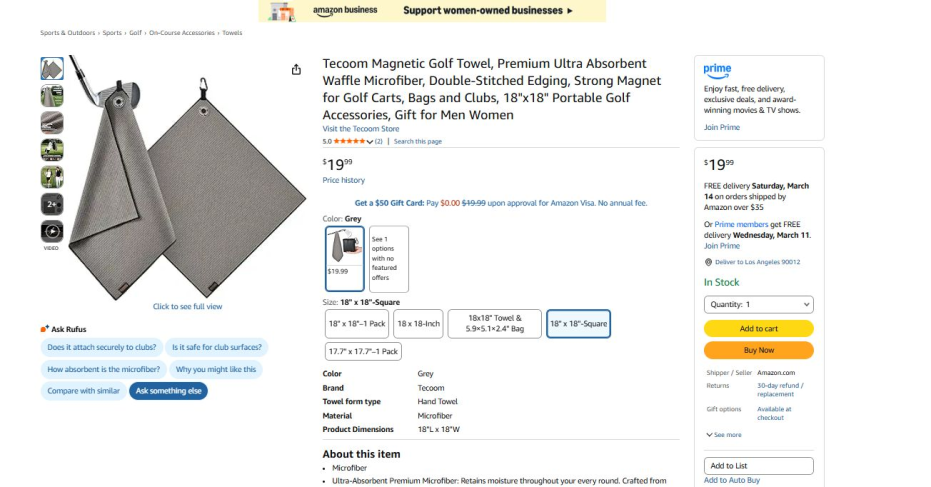Open the Price history link

343,180
